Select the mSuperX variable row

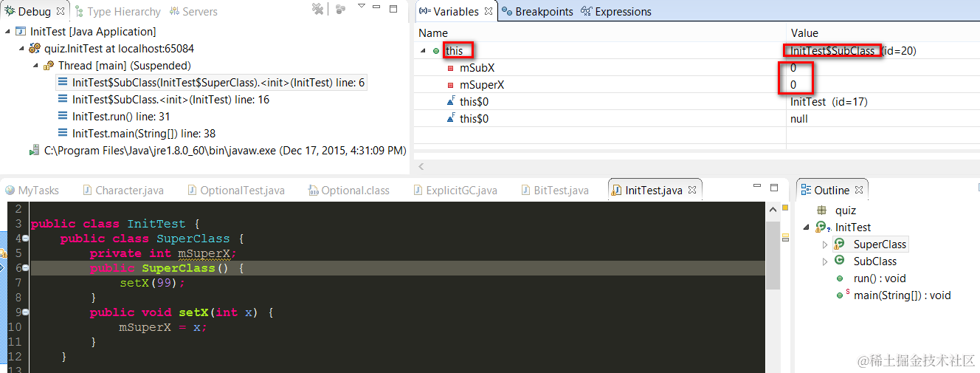pos(697,85)
